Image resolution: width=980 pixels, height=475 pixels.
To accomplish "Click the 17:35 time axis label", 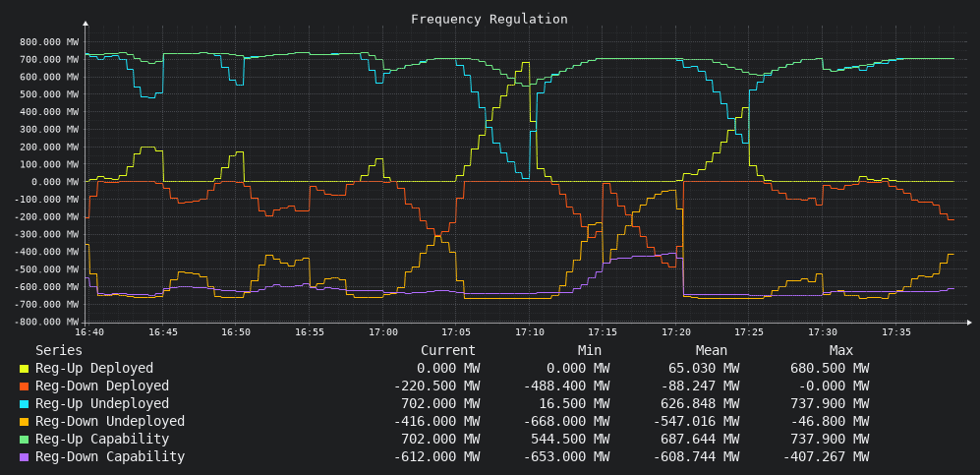I will point(896,333).
